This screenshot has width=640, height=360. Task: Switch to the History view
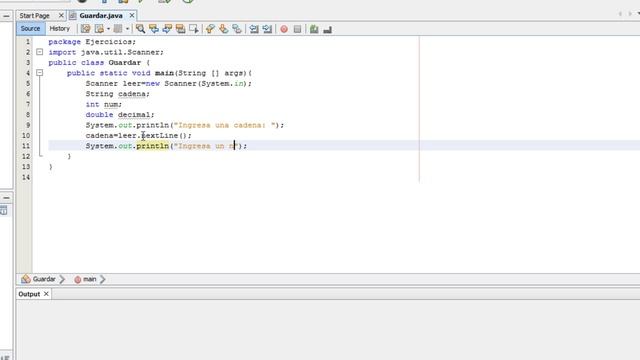click(60, 29)
